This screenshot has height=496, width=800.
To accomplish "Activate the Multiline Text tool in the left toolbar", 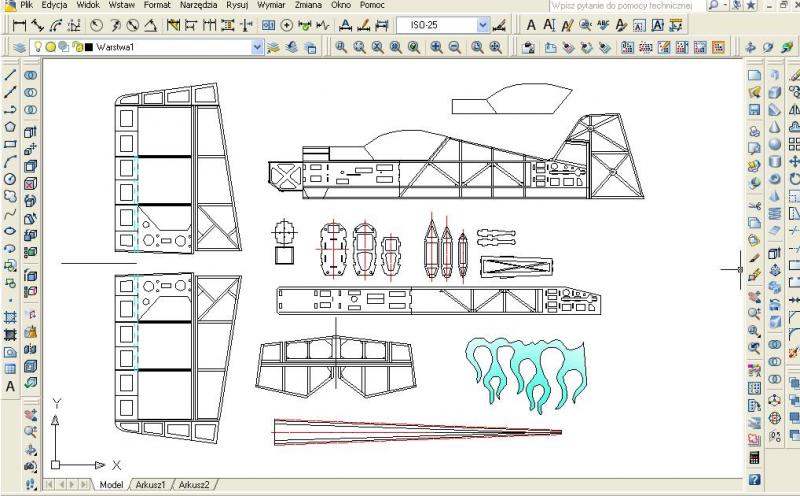I will tap(10, 386).
